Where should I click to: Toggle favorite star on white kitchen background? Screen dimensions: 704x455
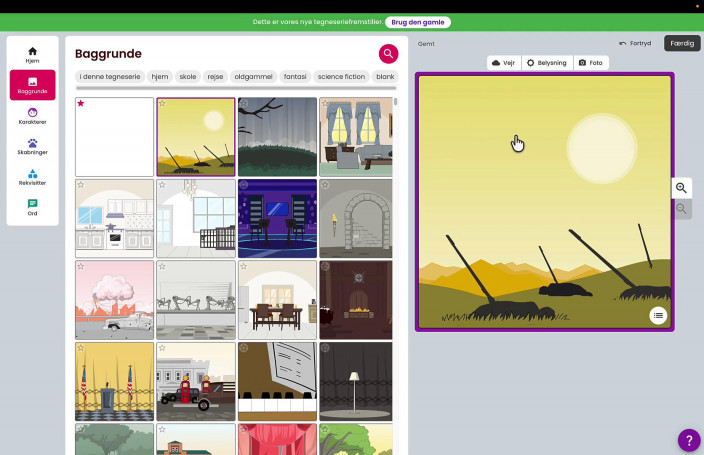[x=81, y=185]
